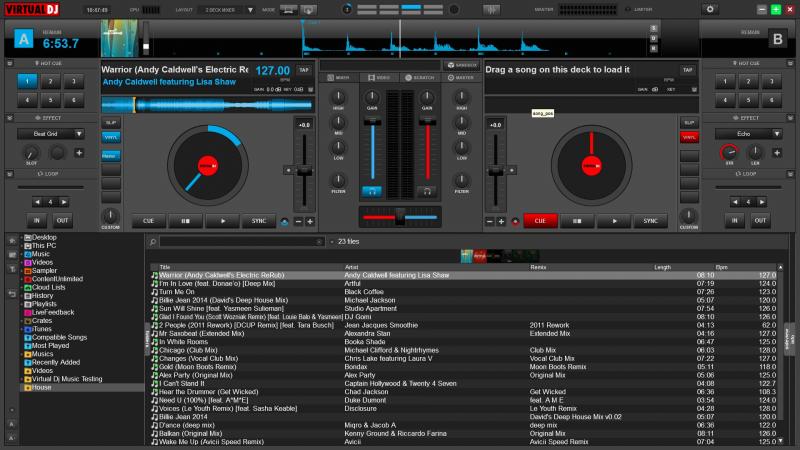This screenshot has height=450, width=800.
Task: Click the red CUE button on deck B
Action: coord(540,221)
